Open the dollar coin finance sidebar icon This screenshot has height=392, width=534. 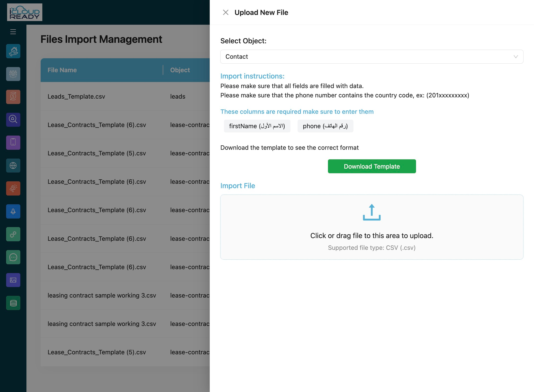[x=13, y=97]
